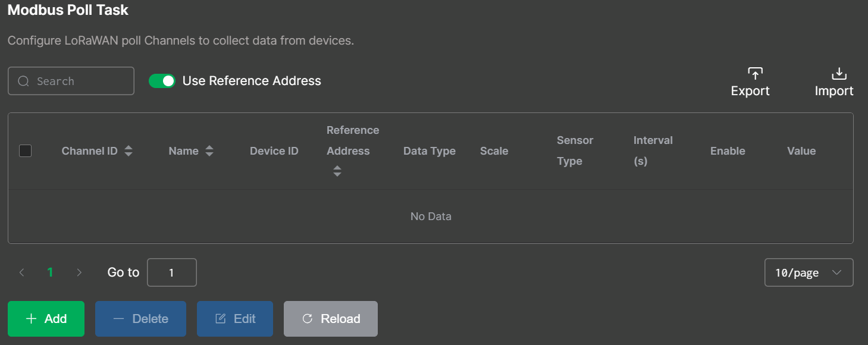
Task: Click the magnifier icon in the Search box
Action: point(24,81)
